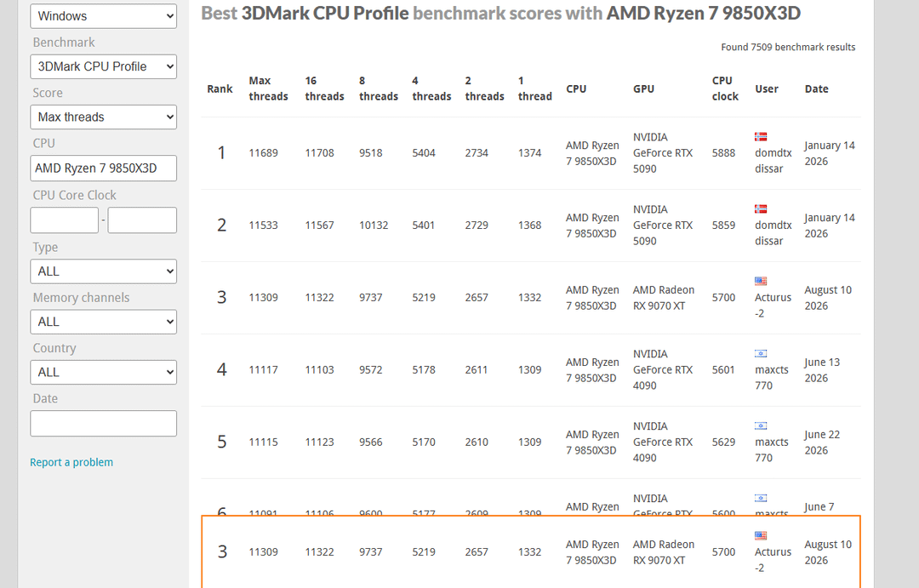Image resolution: width=919 pixels, height=588 pixels.
Task: Click the Norwegian flag icon in rank 1 row
Action: [761, 137]
